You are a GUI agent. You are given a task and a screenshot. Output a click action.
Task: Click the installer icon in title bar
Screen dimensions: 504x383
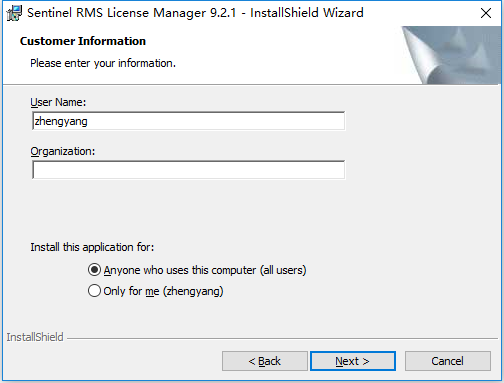click(x=14, y=13)
